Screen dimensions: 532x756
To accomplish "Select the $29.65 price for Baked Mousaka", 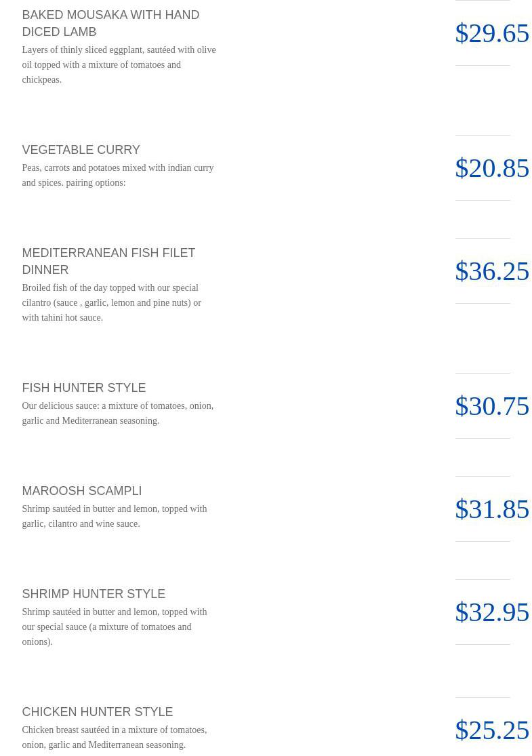I will 491,33.
